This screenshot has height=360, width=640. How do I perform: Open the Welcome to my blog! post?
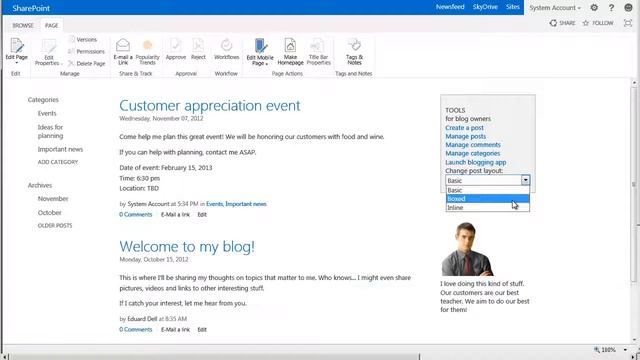[187, 247]
